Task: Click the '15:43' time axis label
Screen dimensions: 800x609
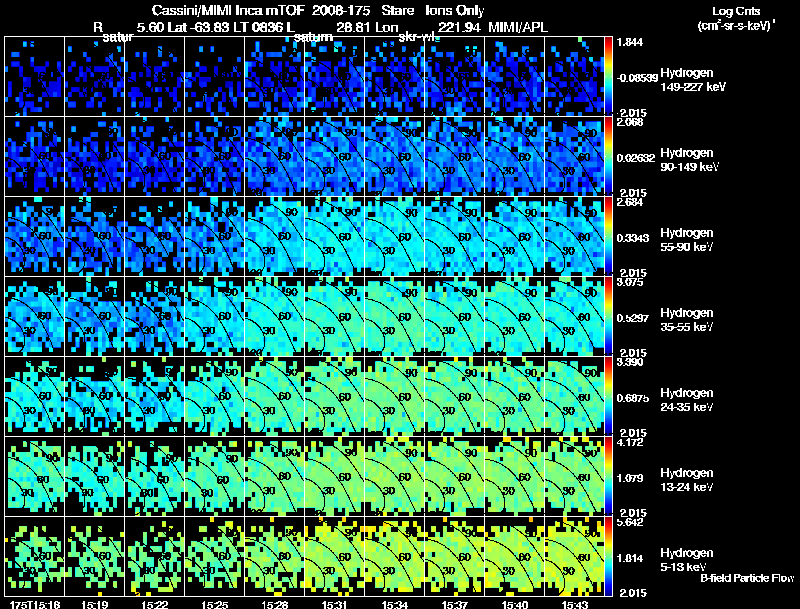Action: point(575,604)
